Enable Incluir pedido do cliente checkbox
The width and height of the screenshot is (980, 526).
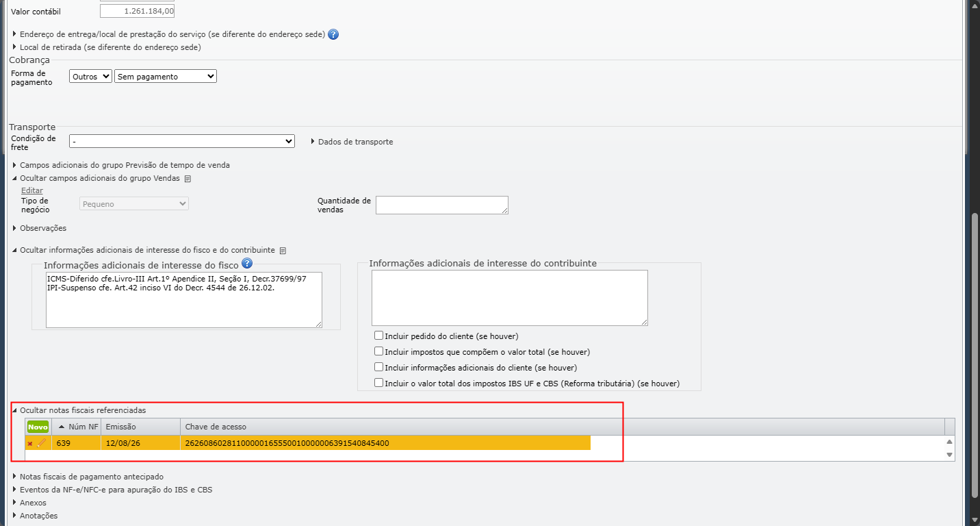(x=378, y=336)
